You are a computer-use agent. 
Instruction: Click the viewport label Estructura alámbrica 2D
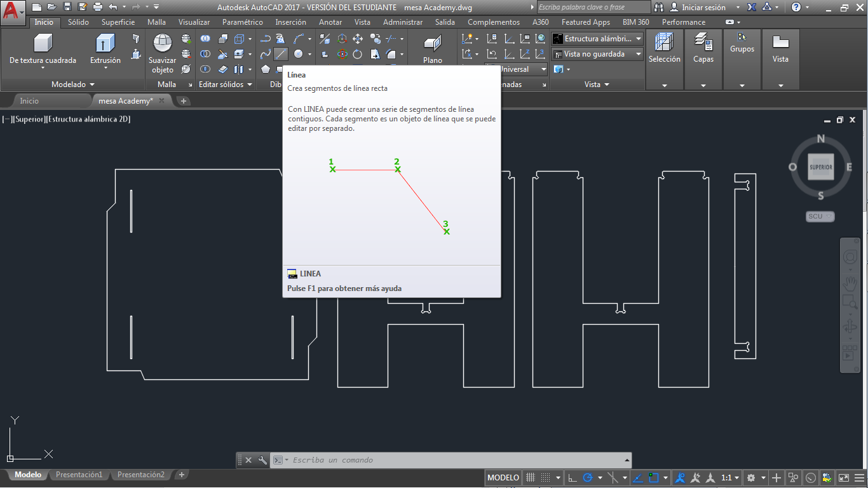pyautogui.click(x=88, y=119)
